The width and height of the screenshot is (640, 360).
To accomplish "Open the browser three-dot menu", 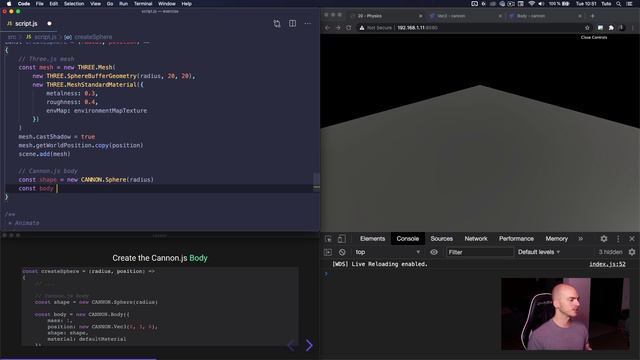I will [x=633, y=28].
